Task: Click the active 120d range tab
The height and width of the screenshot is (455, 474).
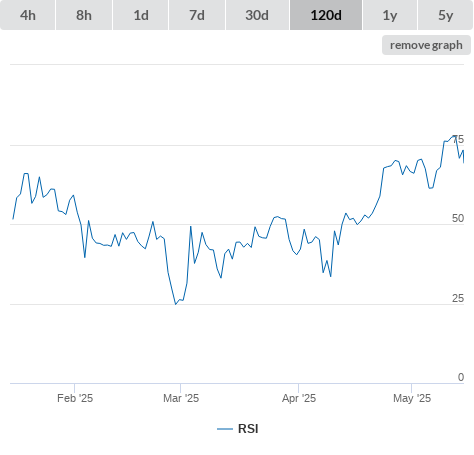Action: click(326, 15)
